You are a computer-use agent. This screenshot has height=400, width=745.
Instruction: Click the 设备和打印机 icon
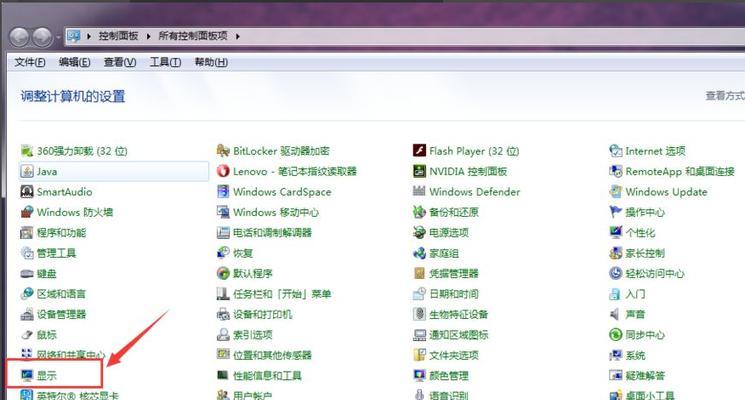tap(223, 314)
